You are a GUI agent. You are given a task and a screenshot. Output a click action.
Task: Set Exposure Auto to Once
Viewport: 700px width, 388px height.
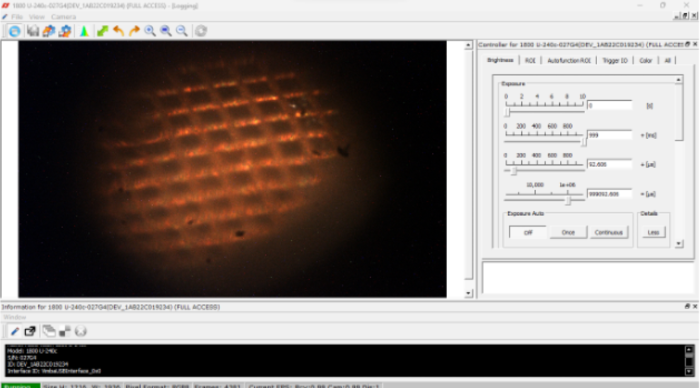coord(568,232)
